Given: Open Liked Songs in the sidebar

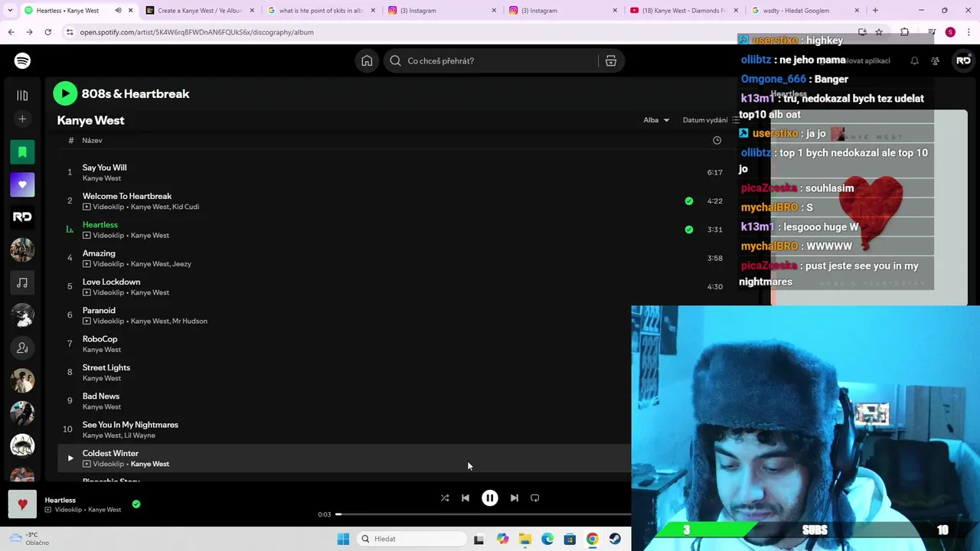Looking at the screenshot, I should pyautogui.click(x=22, y=184).
